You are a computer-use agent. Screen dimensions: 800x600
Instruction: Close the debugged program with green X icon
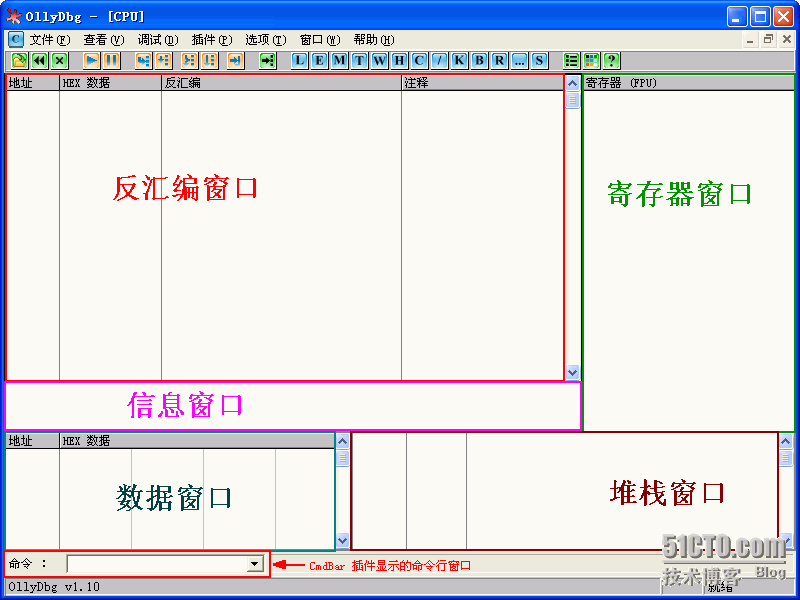click(x=60, y=61)
